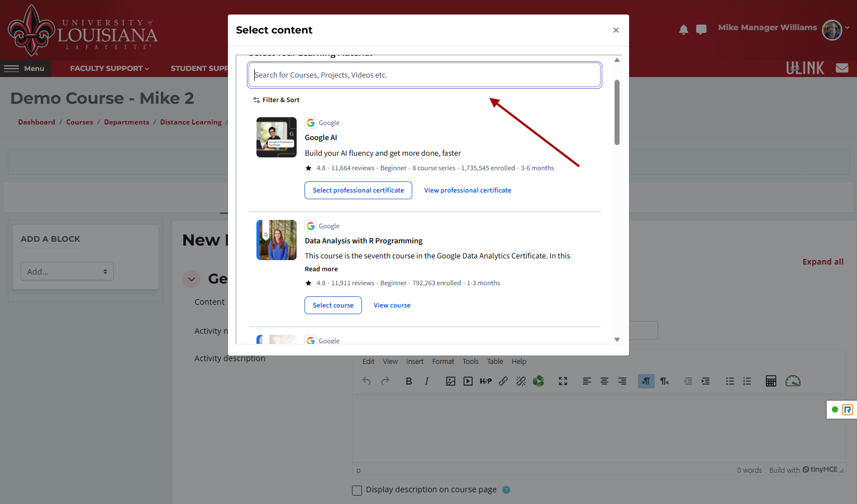Open Filter & Sort options
The image size is (857, 504).
coord(277,100)
